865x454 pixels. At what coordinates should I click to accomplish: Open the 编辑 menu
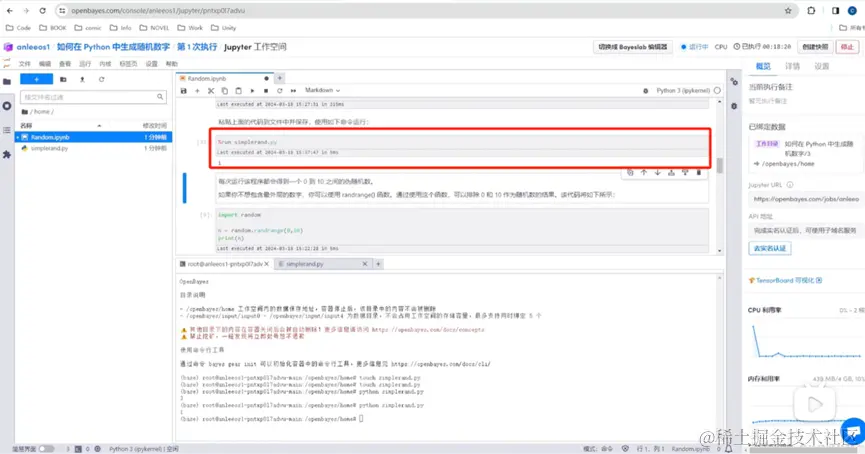[45, 64]
